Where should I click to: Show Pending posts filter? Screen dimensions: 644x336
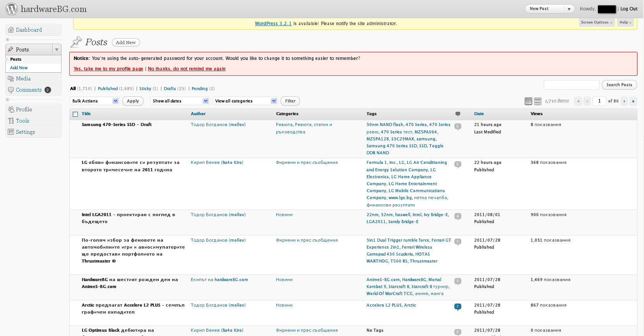[x=199, y=89]
